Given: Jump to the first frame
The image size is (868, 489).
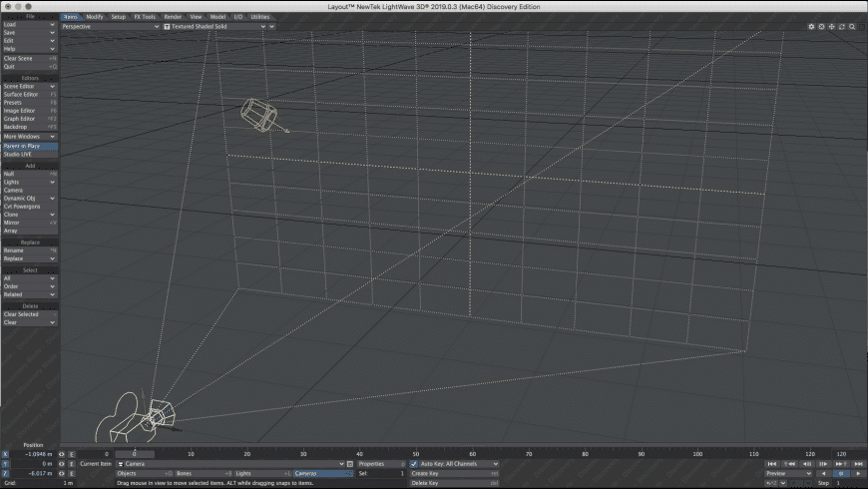Looking at the screenshot, I should (x=772, y=464).
